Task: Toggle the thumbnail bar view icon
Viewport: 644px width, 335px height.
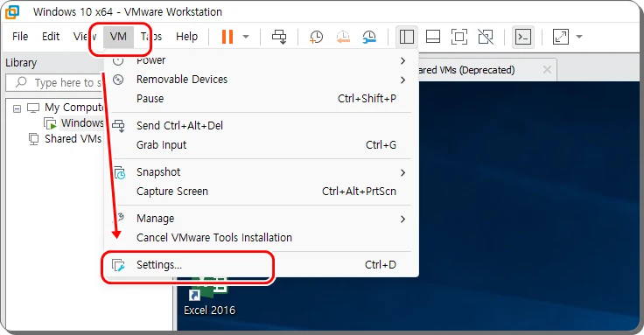Action: [433, 37]
